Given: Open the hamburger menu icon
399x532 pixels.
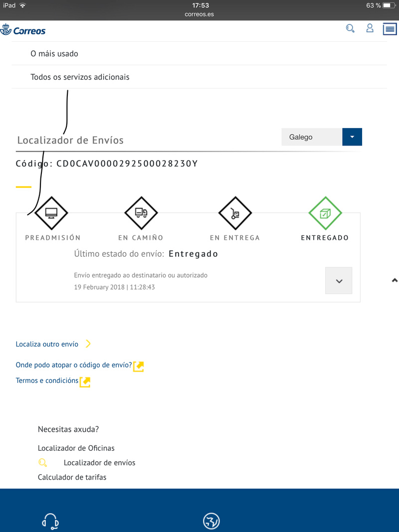Looking at the screenshot, I should click(390, 29).
